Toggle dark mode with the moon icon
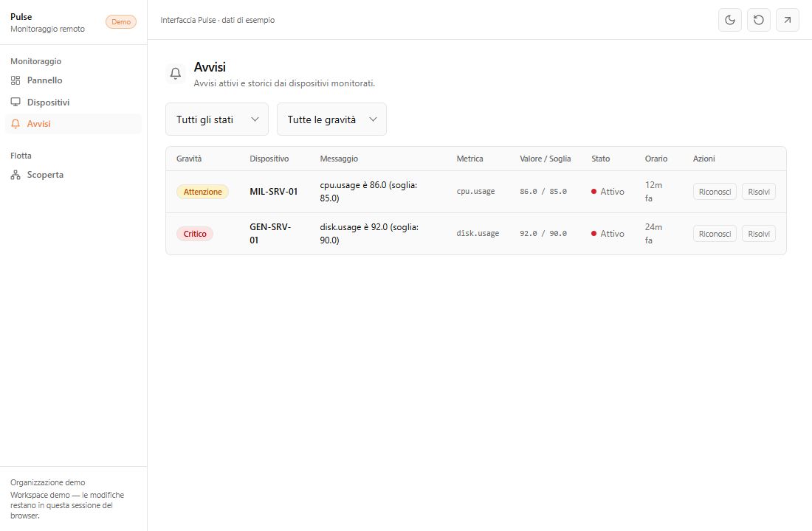812x531 pixels. click(729, 20)
